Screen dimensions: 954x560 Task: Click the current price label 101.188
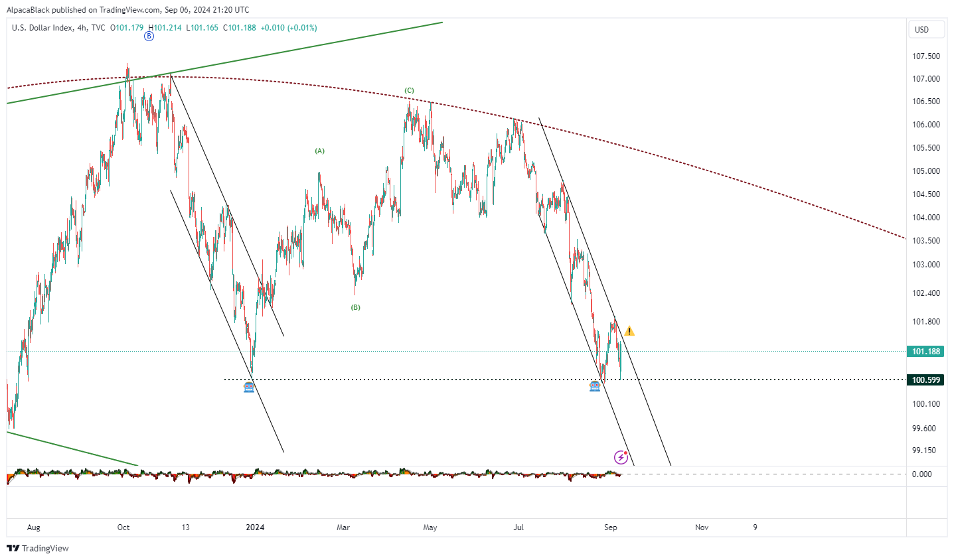926,352
